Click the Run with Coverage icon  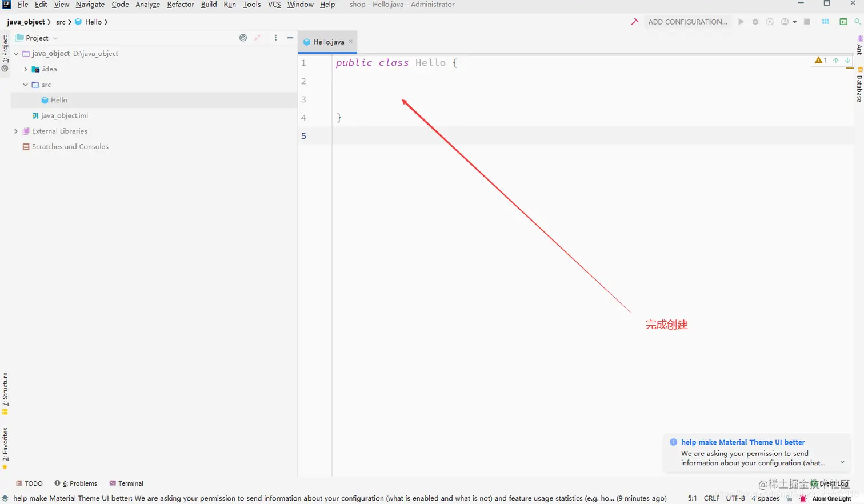pyautogui.click(x=770, y=22)
